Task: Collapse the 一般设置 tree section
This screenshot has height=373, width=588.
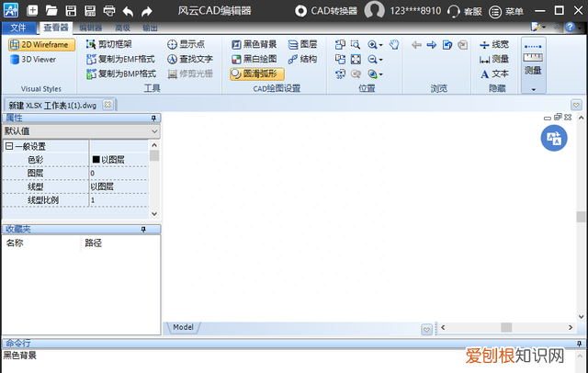Action: (9, 146)
